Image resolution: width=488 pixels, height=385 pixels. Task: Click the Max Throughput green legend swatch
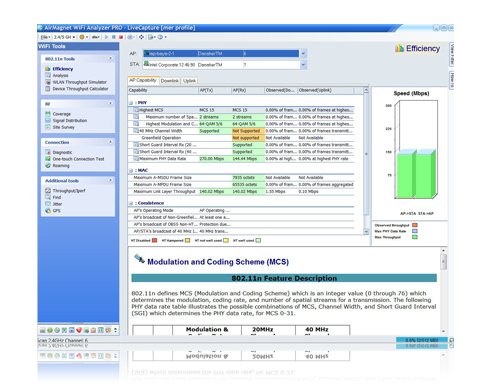(415, 237)
